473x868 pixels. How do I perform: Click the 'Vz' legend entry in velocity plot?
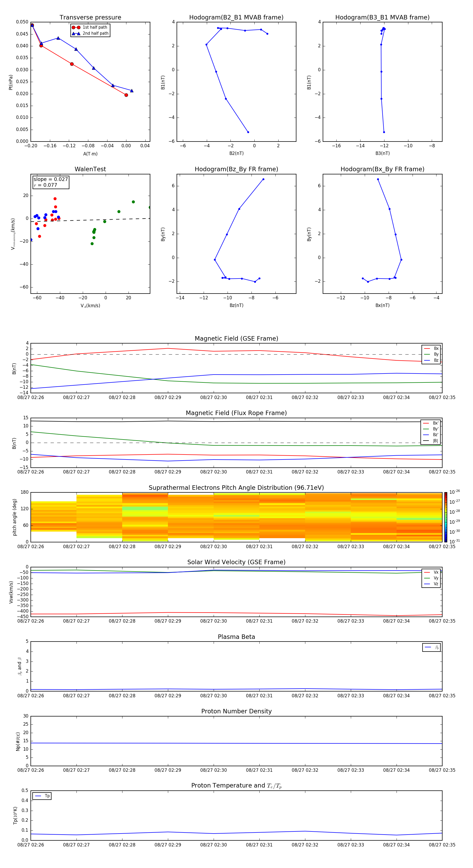431,584
